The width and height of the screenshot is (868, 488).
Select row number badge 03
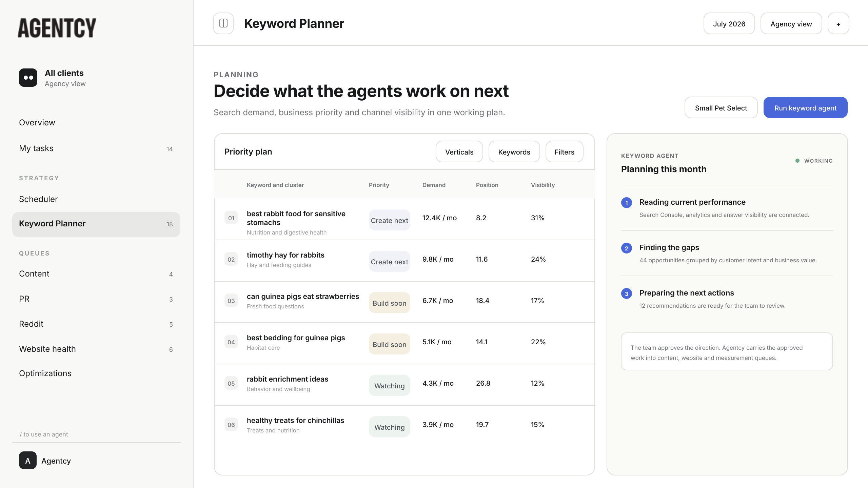coord(231,301)
